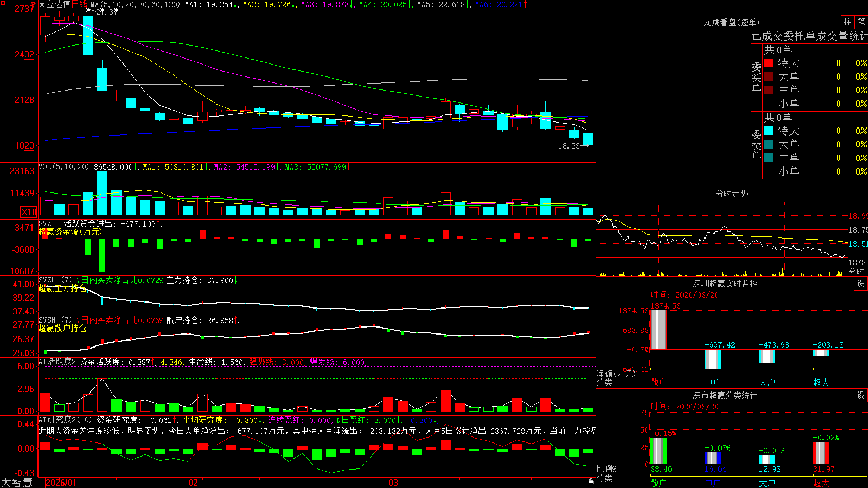
Task: Open 设 settings for 深圳超赢实时监控
Action: pyautogui.click(x=860, y=284)
